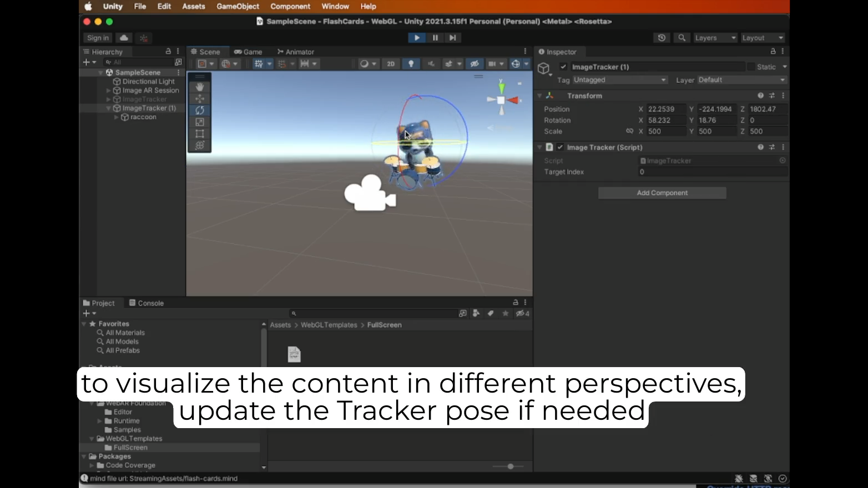
Task: Switch to the Animator tab
Action: 296,52
